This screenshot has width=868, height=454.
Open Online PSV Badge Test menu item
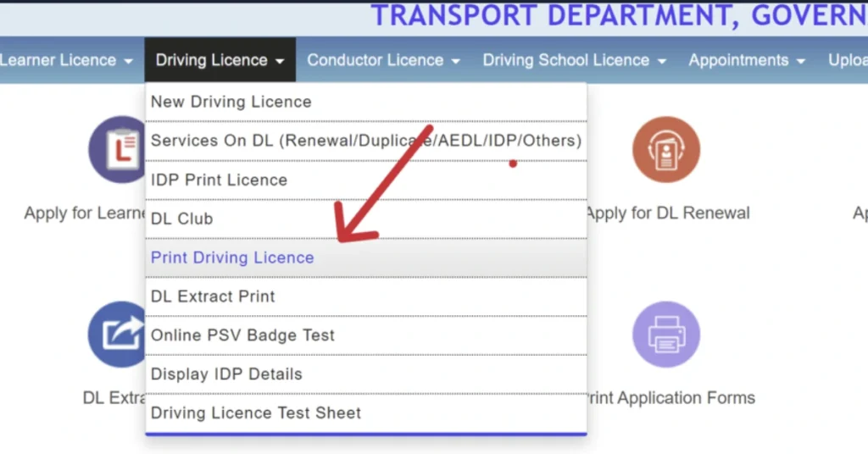[x=242, y=335]
